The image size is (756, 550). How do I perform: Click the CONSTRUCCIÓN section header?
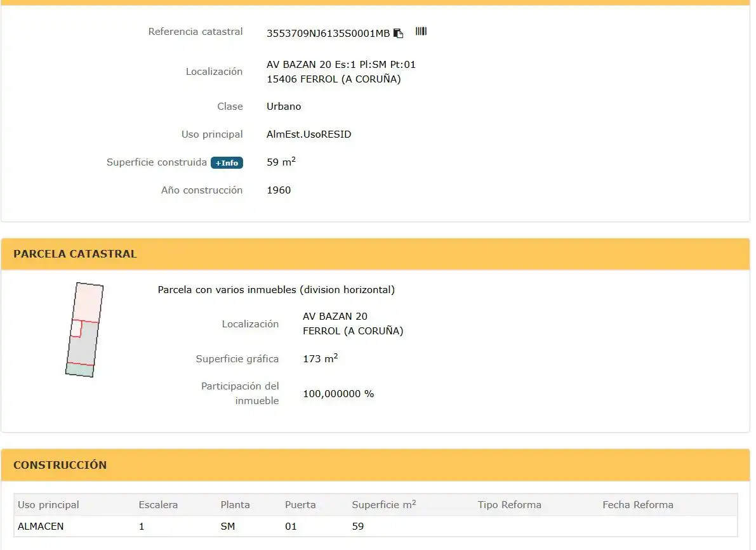pyautogui.click(x=375, y=465)
